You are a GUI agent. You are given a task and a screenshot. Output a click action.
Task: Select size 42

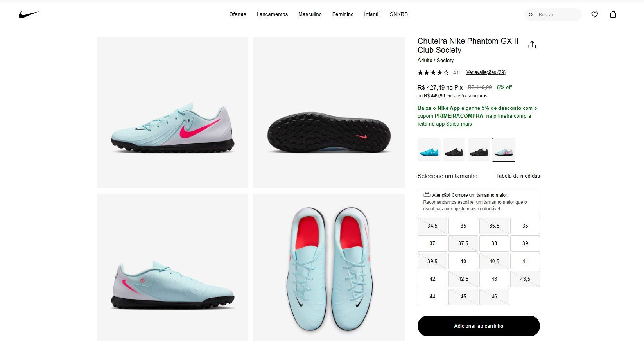432,279
